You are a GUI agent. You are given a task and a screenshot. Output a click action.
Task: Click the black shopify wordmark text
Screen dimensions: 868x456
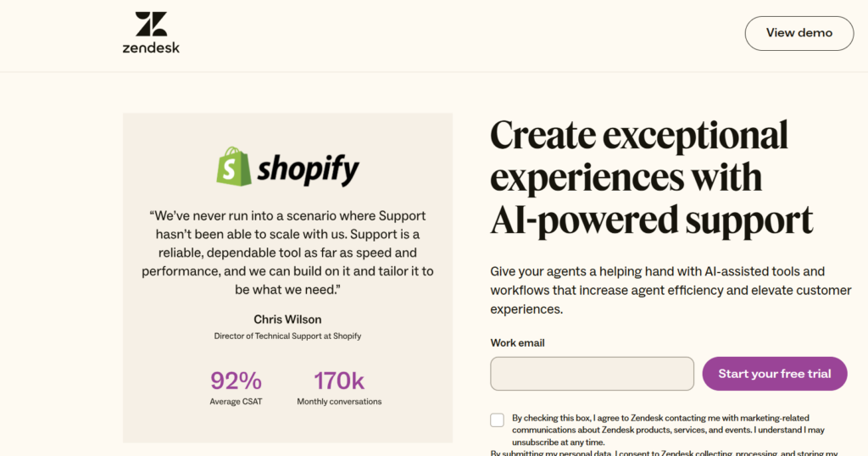308,169
